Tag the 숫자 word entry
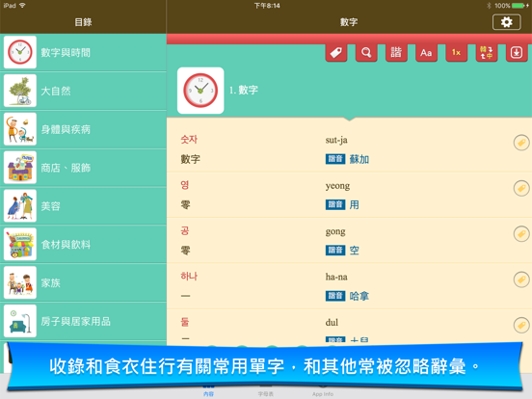The image size is (532, 399). 521,143
